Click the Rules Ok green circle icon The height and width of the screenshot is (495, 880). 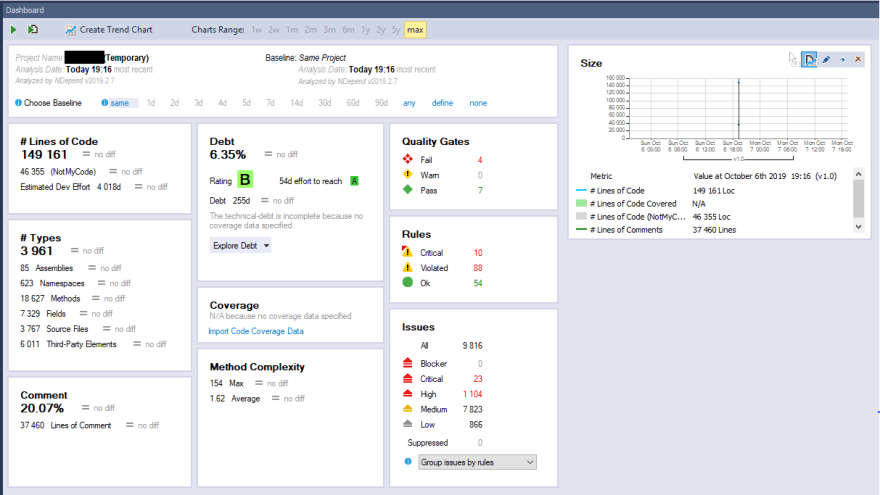click(408, 282)
